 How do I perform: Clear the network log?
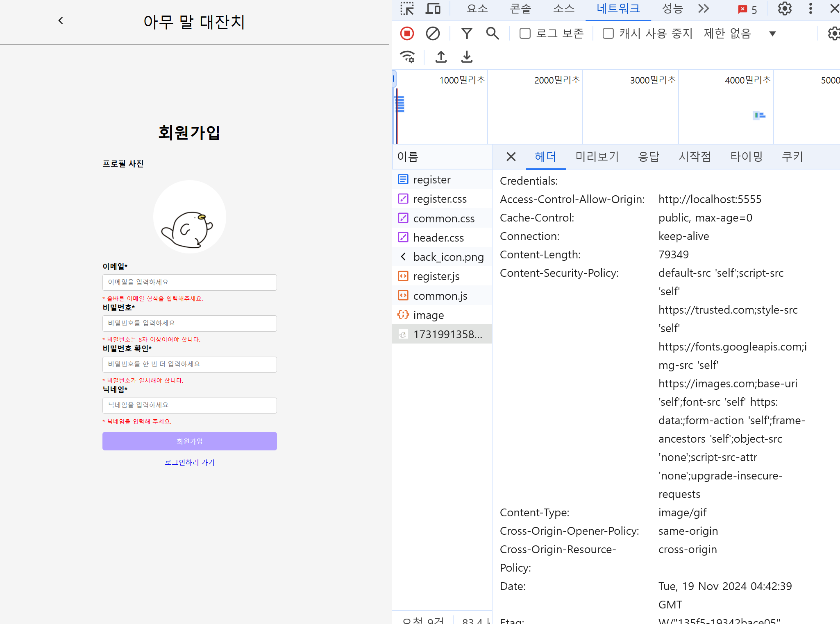(433, 34)
